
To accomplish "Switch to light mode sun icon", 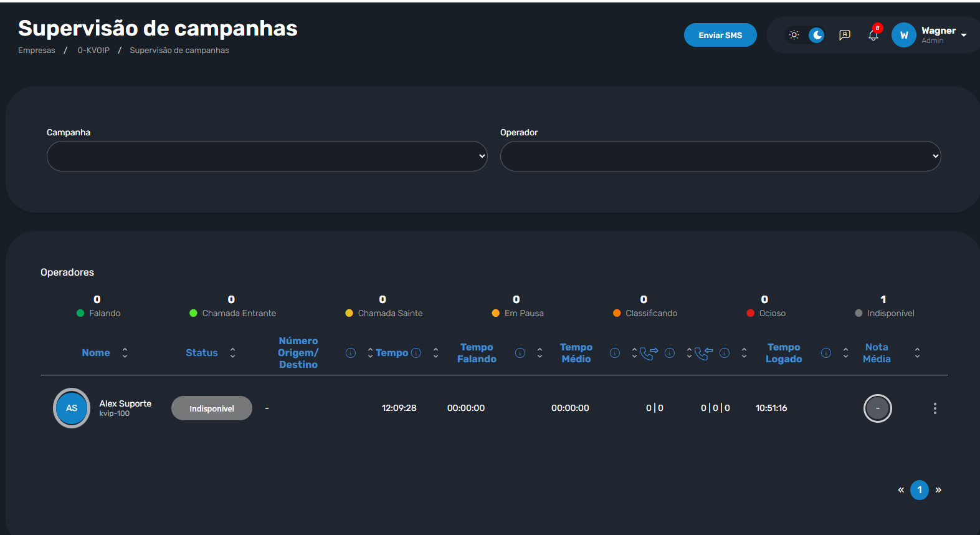I will point(794,35).
